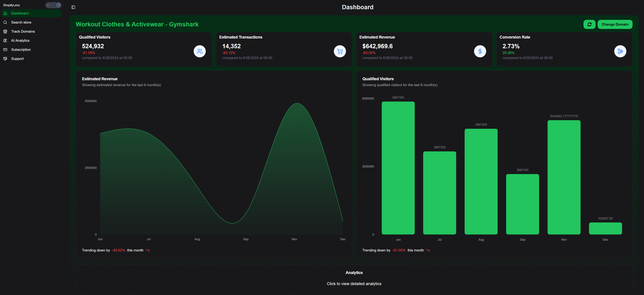Go to the Support section

(x=17, y=59)
